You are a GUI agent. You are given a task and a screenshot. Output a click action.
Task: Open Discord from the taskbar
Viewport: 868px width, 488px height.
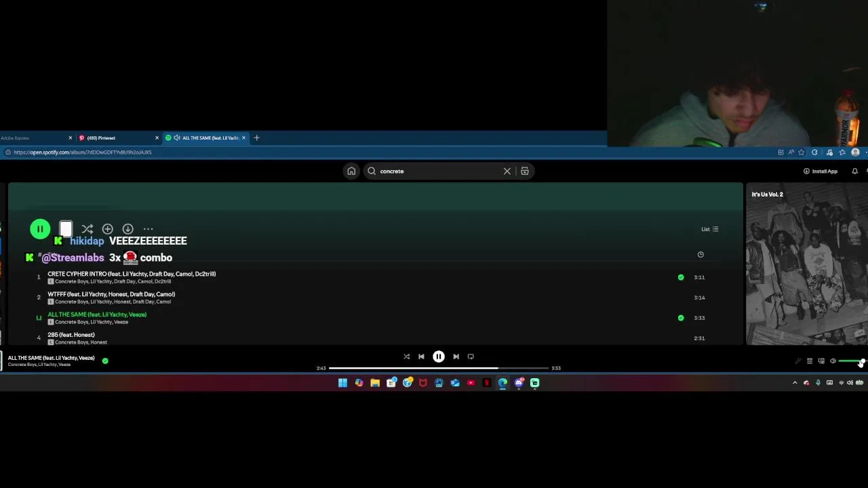click(519, 383)
